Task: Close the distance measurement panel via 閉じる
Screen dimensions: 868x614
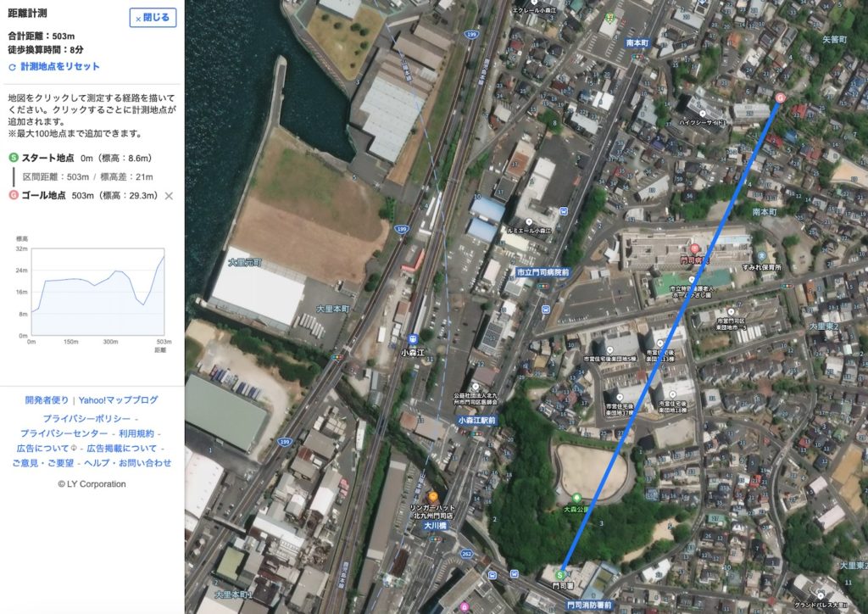Action: click(x=153, y=18)
